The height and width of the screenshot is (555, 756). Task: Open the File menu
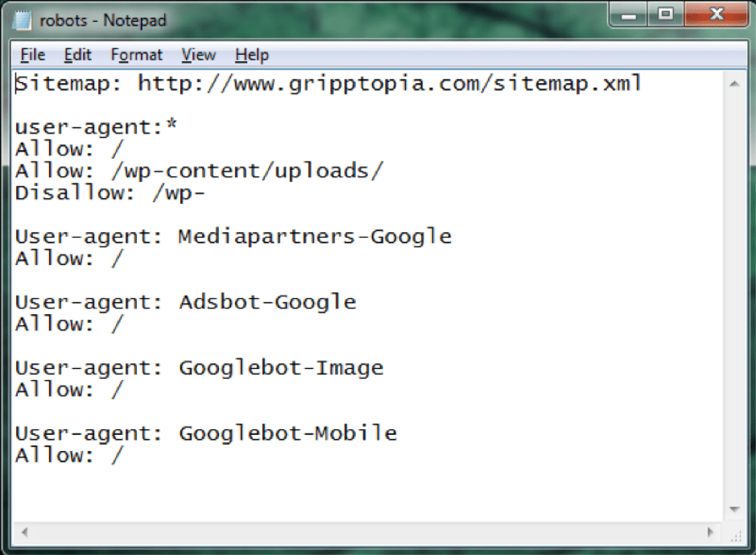click(31, 55)
